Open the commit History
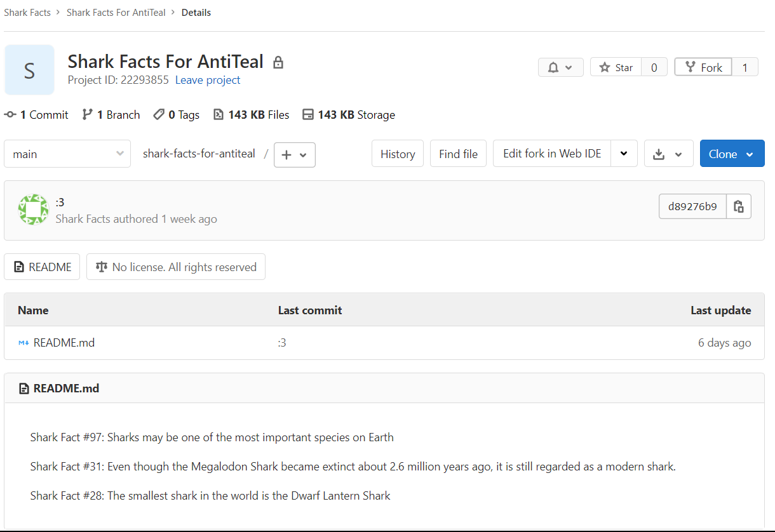 pos(398,154)
